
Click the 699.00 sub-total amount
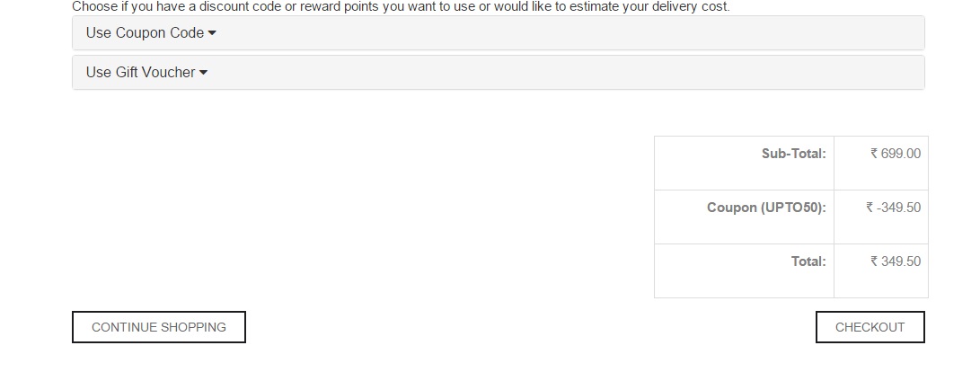tap(901, 154)
